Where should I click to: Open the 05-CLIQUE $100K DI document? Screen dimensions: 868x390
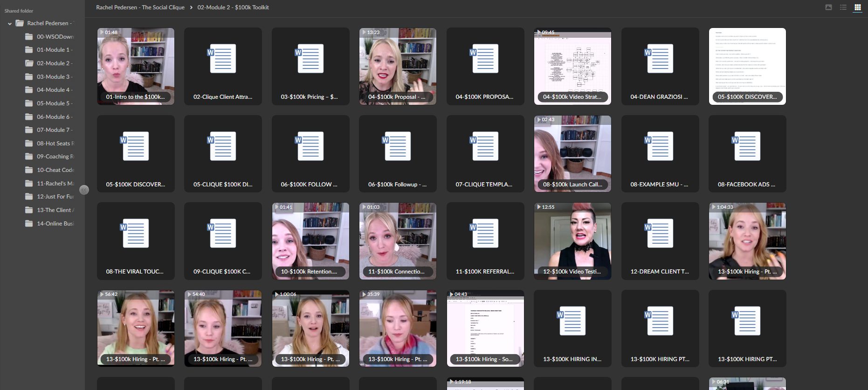coord(223,154)
